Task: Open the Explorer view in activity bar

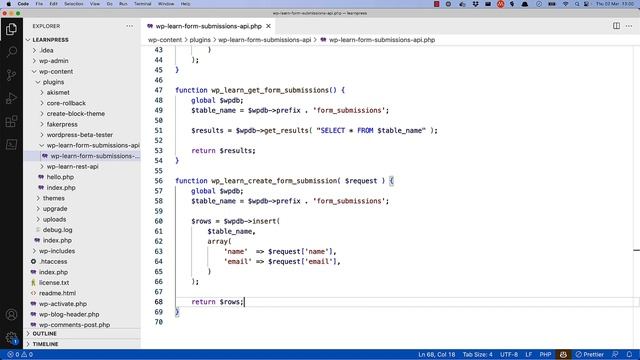Action: click(x=11, y=29)
